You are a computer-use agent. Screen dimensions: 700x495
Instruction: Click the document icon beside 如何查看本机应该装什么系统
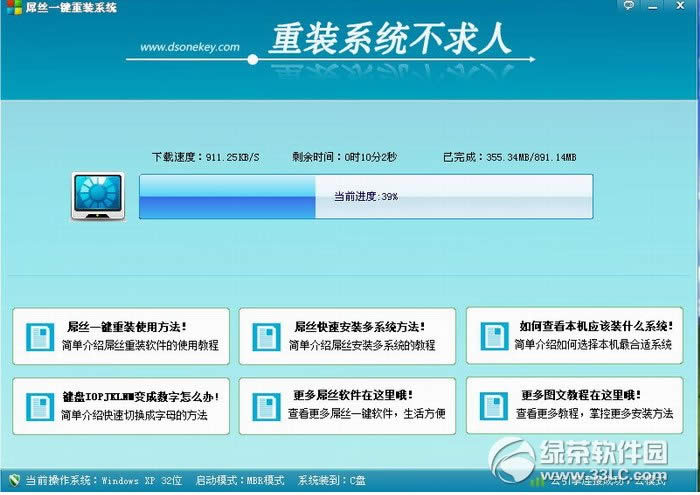pyautogui.click(x=493, y=335)
